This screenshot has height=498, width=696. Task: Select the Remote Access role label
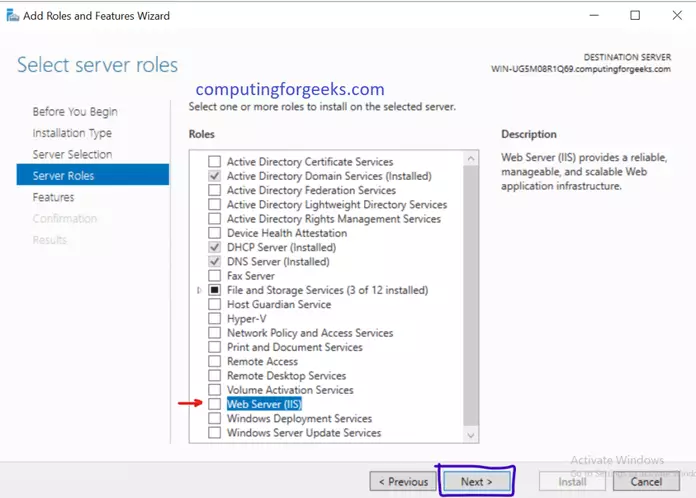(x=262, y=361)
